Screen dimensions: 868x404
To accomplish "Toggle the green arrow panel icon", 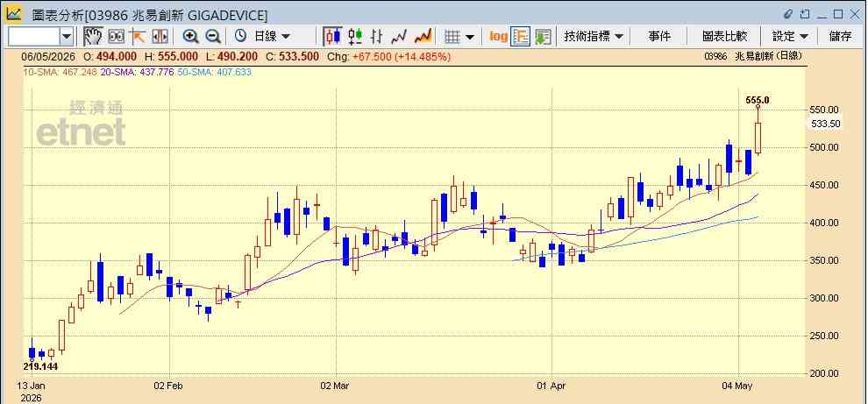I will pyautogui.click(x=543, y=37).
